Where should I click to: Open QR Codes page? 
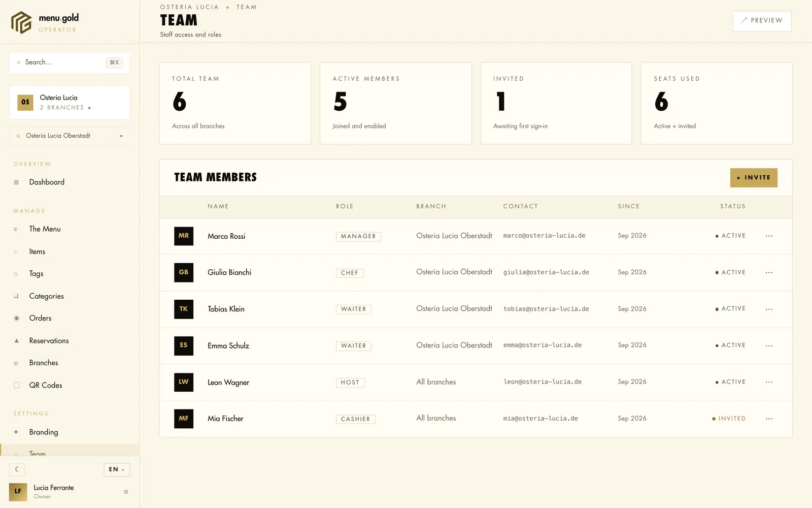(70, 385)
